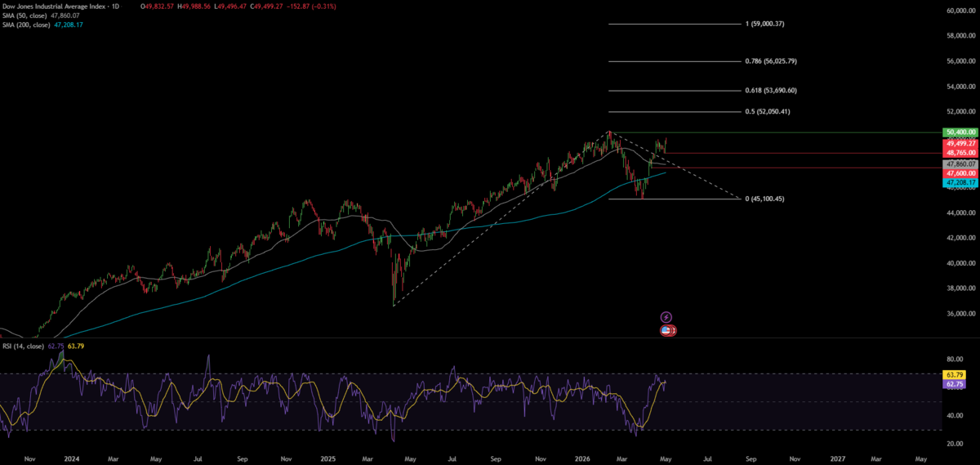
Task: Click the 20.00 RSI axis tick
Action: [955, 444]
